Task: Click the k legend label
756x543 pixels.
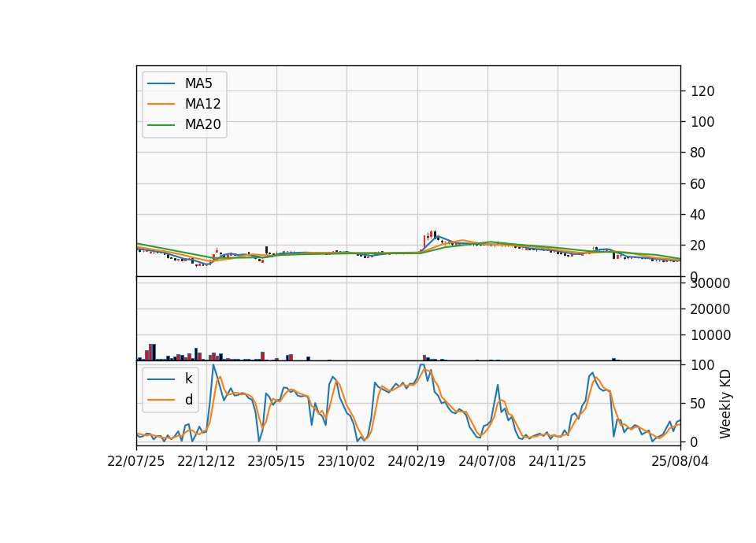Action: 188,379
